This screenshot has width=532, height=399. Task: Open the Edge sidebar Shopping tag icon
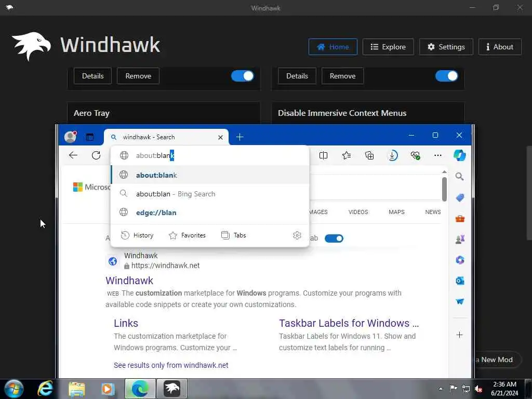pyautogui.click(x=460, y=197)
